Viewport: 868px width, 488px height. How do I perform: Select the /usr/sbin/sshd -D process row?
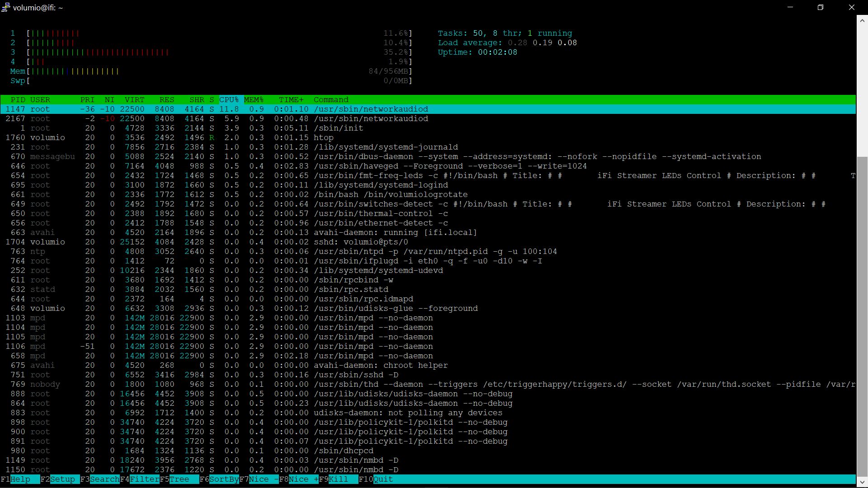pos(356,375)
